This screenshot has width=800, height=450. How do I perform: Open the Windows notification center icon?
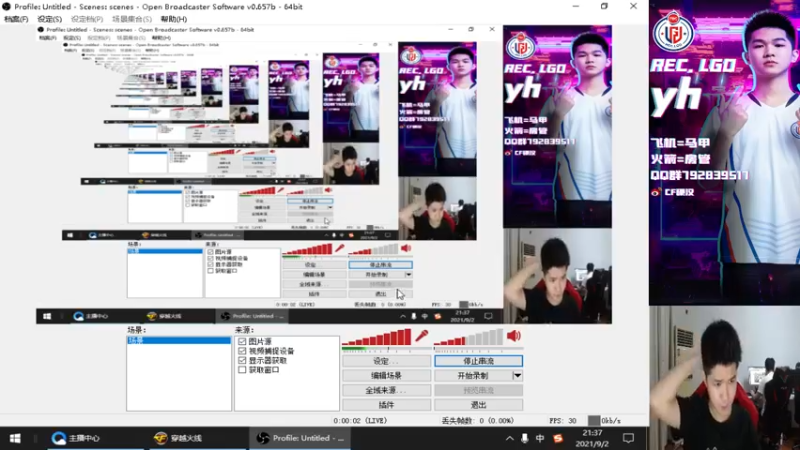pos(629,438)
